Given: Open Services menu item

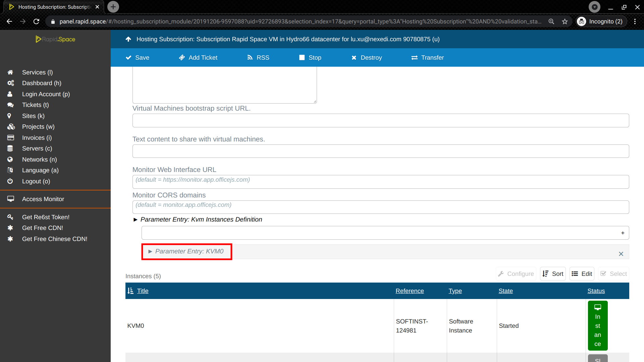Looking at the screenshot, I should click(x=37, y=72).
